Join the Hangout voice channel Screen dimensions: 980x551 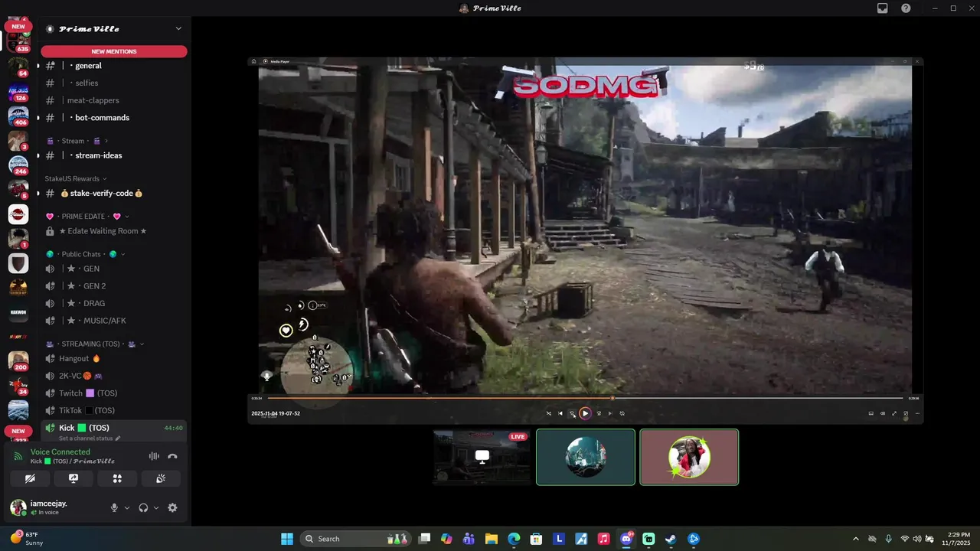114,358
